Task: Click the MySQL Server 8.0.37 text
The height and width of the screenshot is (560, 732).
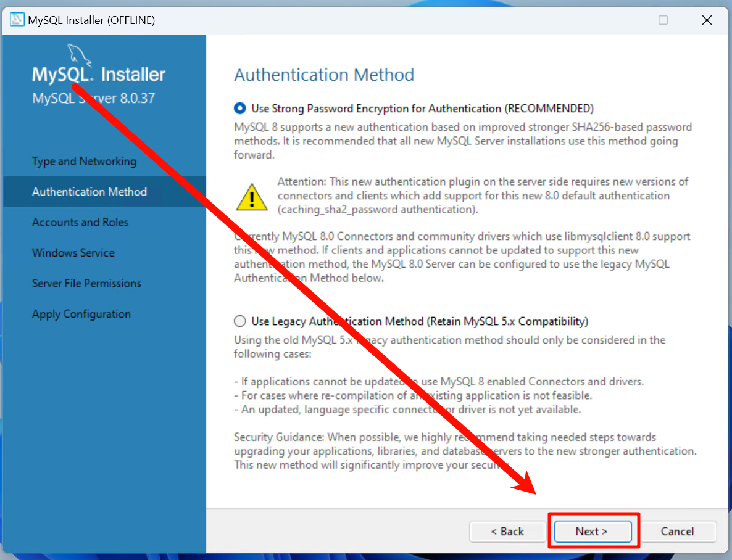Action: [93, 98]
